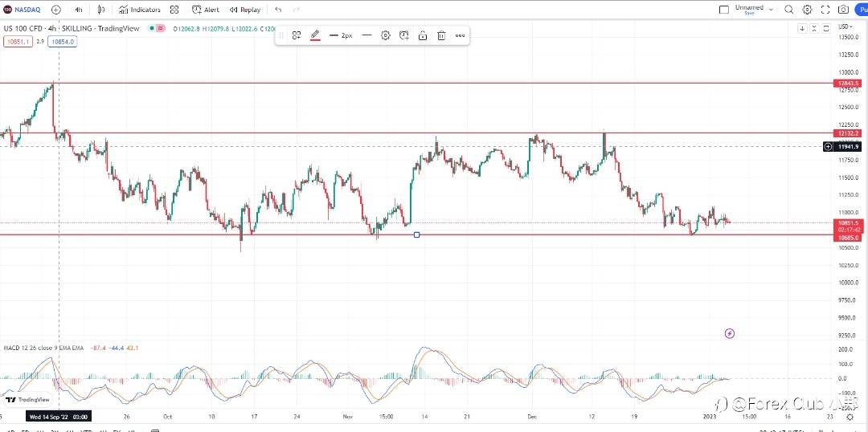Select the 12132.2 price line label
The image size is (868, 432).
[847, 133]
